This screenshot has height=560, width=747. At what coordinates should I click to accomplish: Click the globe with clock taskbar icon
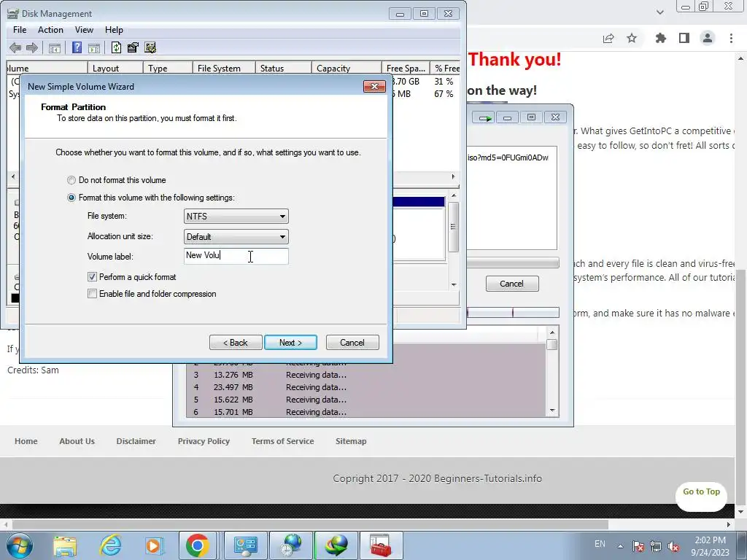pyautogui.click(x=291, y=545)
